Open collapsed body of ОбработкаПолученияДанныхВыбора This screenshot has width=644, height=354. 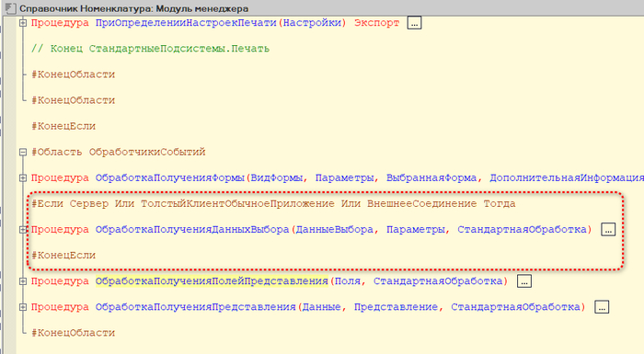pos(608,230)
